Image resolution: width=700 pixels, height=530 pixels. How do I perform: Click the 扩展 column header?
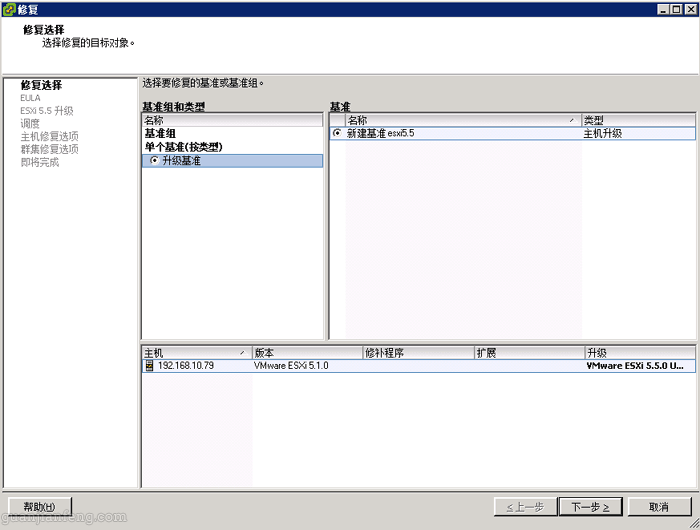coord(529,353)
